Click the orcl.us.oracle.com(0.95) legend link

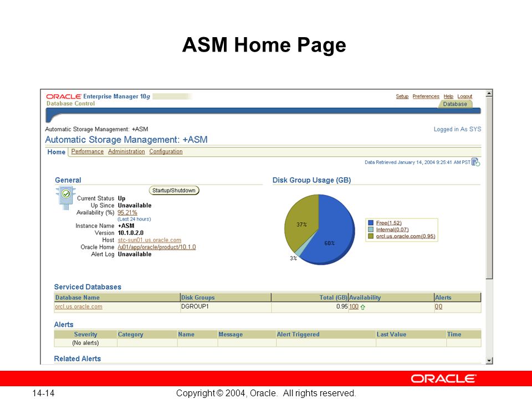click(406, 236)
